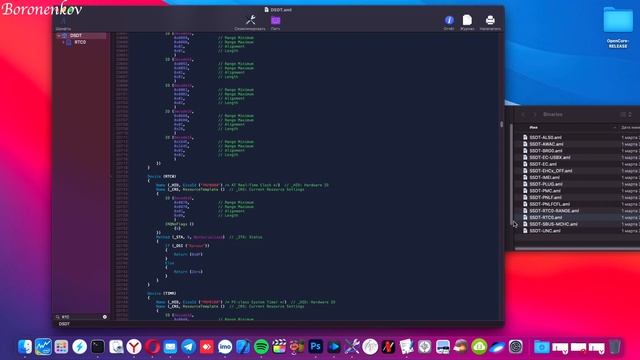
Task: Open the Log document icon in toolbar
Action: (x=467, y=20)
